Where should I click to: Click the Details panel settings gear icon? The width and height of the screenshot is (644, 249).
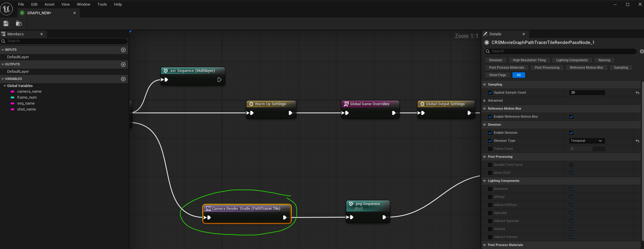coord(642,51)
